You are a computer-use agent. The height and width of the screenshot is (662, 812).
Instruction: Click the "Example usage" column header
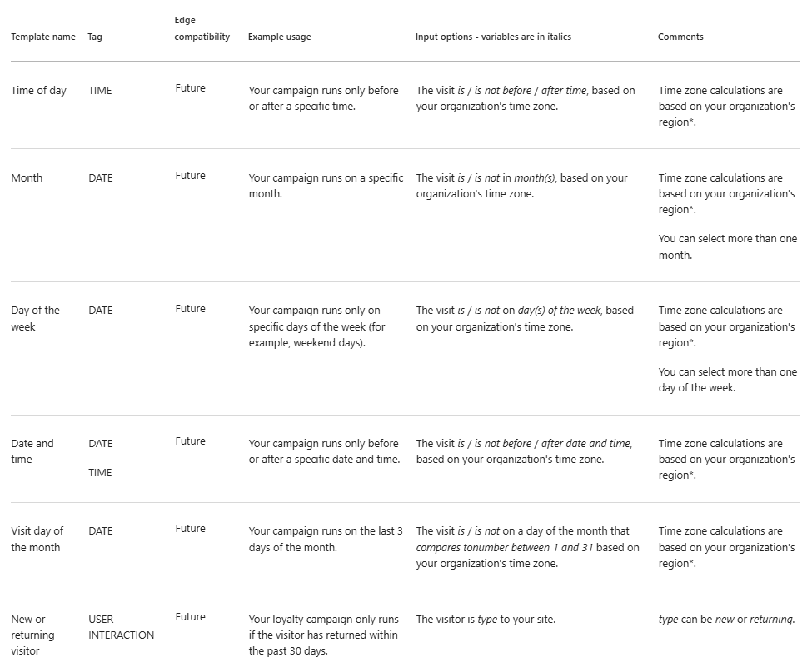[x=279, y=37]
